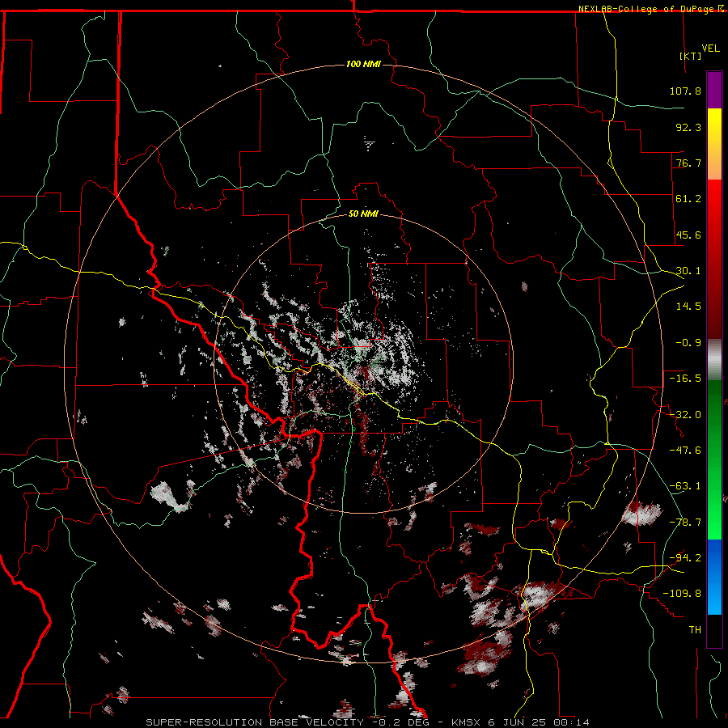Screen dimensions: 728x728
Task: Click the -0.9 velocity scale value
Action: coord(688,343)
